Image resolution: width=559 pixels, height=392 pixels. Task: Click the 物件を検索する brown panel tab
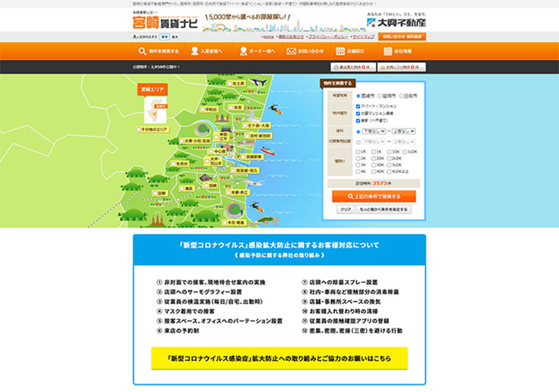click(338, 84)
